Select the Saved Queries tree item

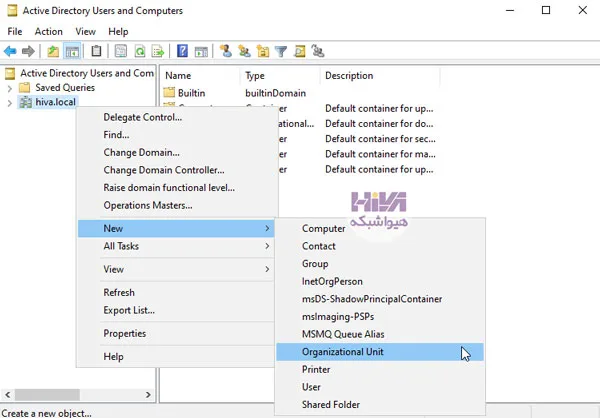(65, 88)
